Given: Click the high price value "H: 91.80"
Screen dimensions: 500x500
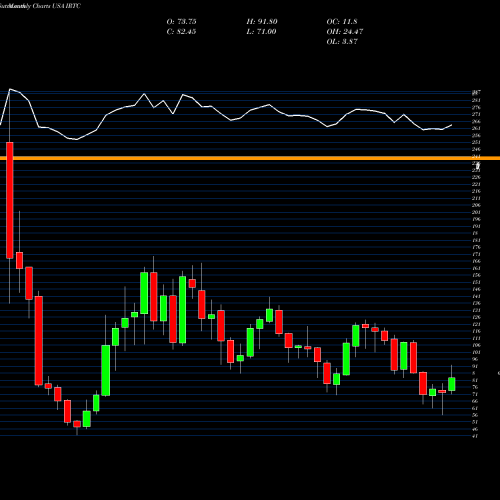Looking at the screenshot, I should click(262, 22).
